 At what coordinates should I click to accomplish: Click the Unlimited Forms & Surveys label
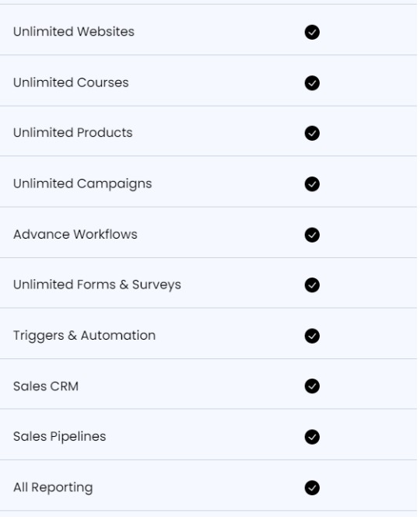(x=97, y=285)
